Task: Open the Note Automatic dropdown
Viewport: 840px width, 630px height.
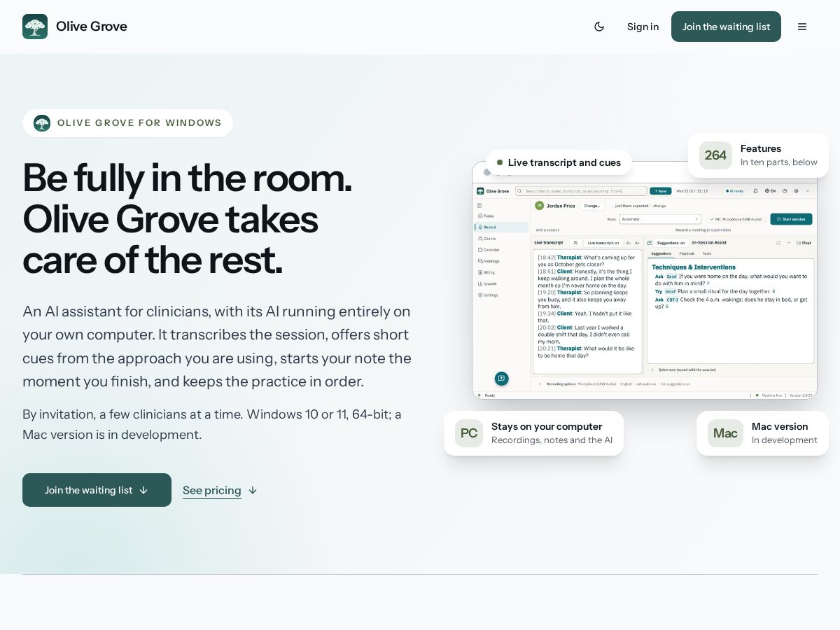Action: 660,219
